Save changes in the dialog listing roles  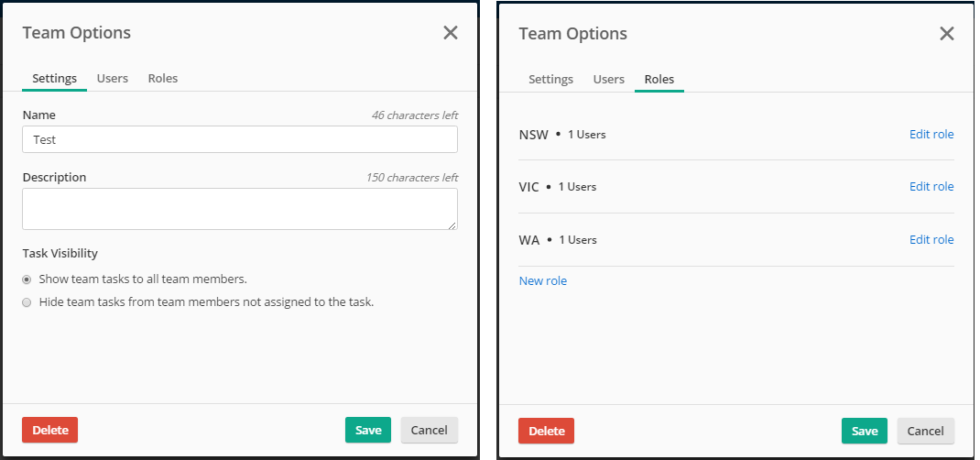coord(865,431)
